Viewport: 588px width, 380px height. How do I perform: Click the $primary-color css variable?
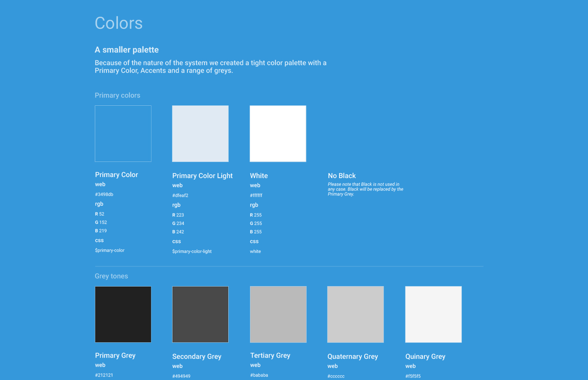pyautogui.click(x=110, y=250)
